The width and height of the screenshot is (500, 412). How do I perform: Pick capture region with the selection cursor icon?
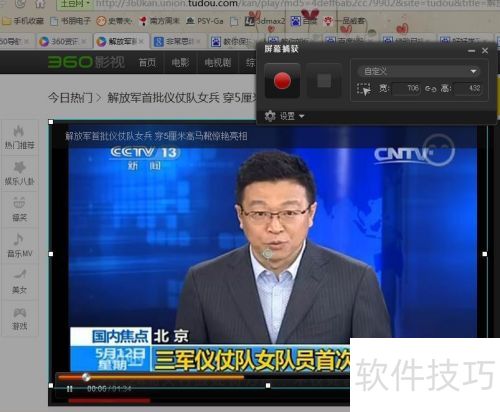364,89
